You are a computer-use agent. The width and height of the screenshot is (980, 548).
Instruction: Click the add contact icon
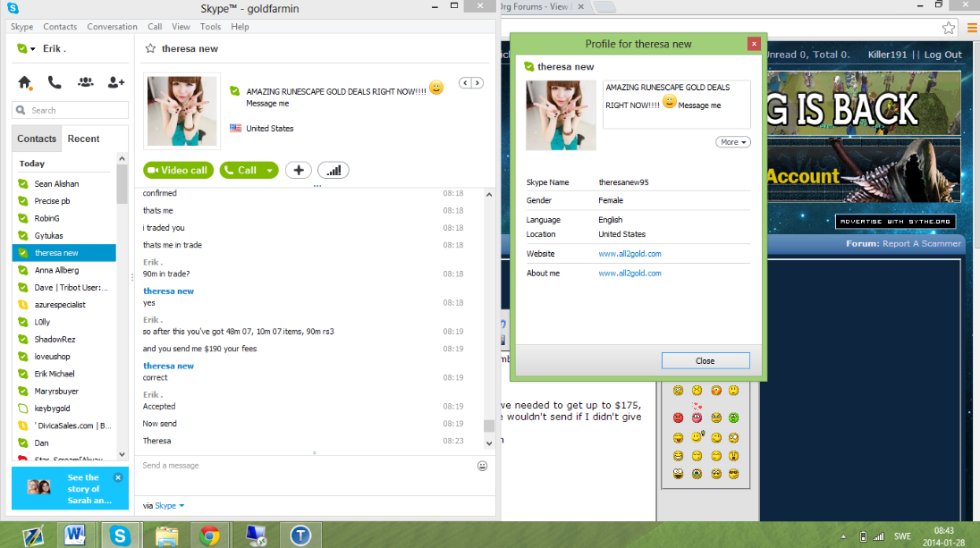tap(115, 82)
